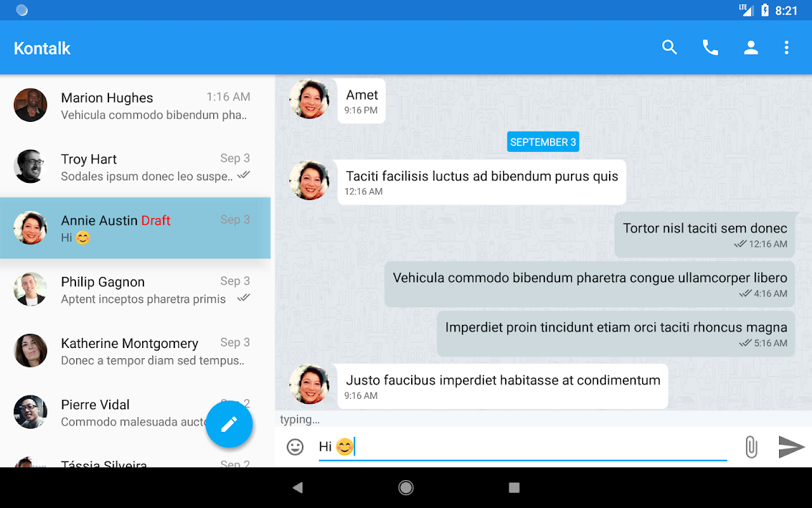The width and height of the screenshot is (812, 508).
Task: Tap the Android back navigation button
Action: click(298, 488)
